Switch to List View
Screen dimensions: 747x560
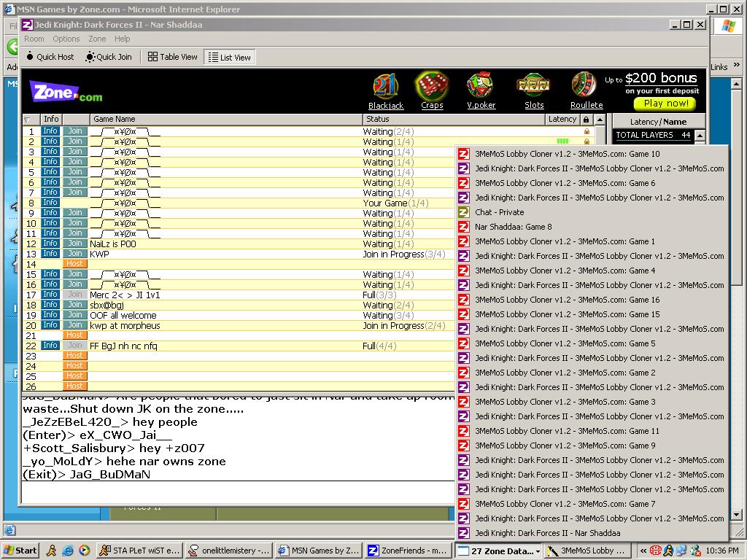[x=230, y=57]
